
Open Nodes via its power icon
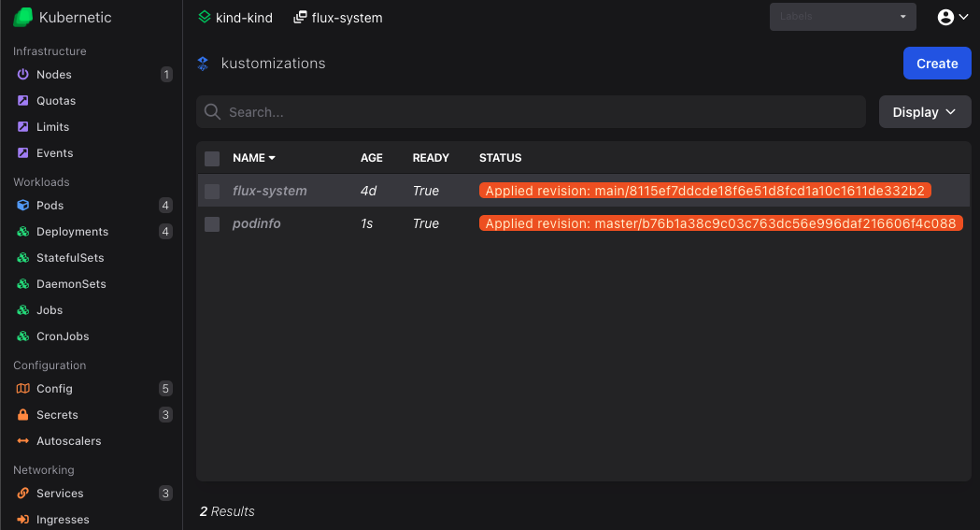[x=23, y=75]
